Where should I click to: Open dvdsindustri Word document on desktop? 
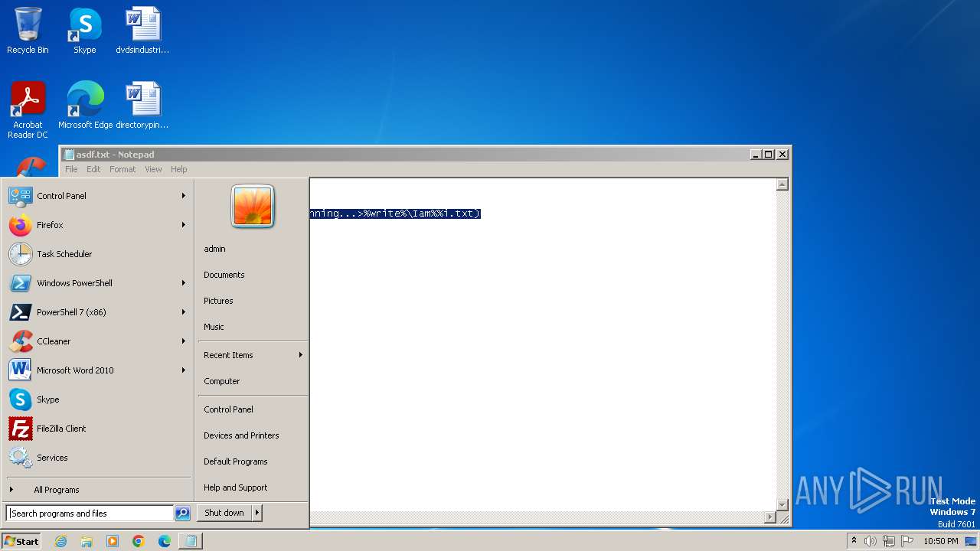[x=142, y=31]
